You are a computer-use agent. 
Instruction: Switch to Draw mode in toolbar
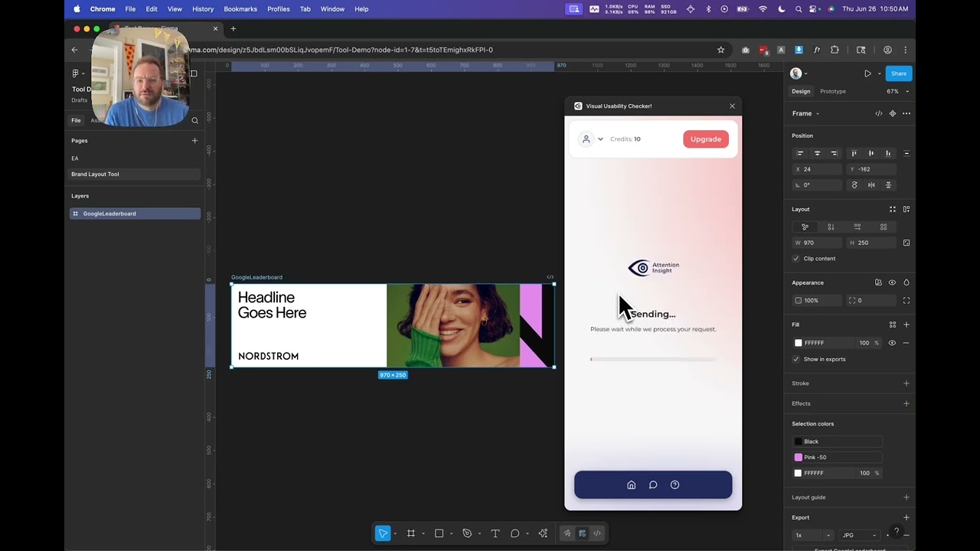[x=567, y=533]
